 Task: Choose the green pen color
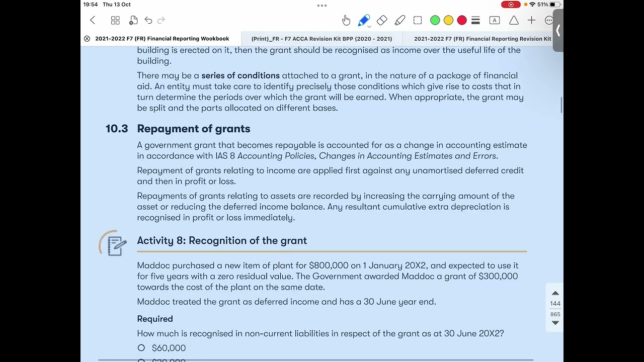point(435,20)
